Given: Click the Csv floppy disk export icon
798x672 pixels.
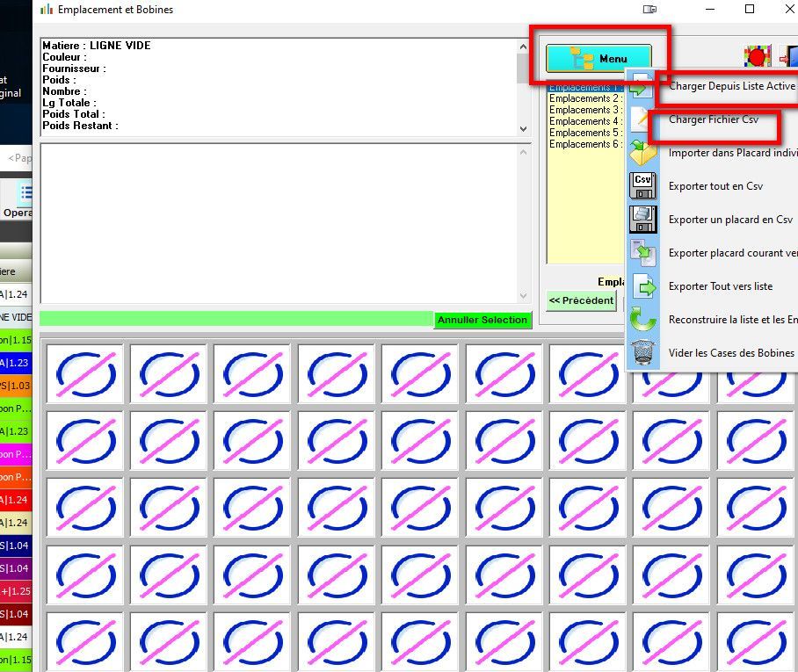Looking at the screenshot, I should pos(642,185).
